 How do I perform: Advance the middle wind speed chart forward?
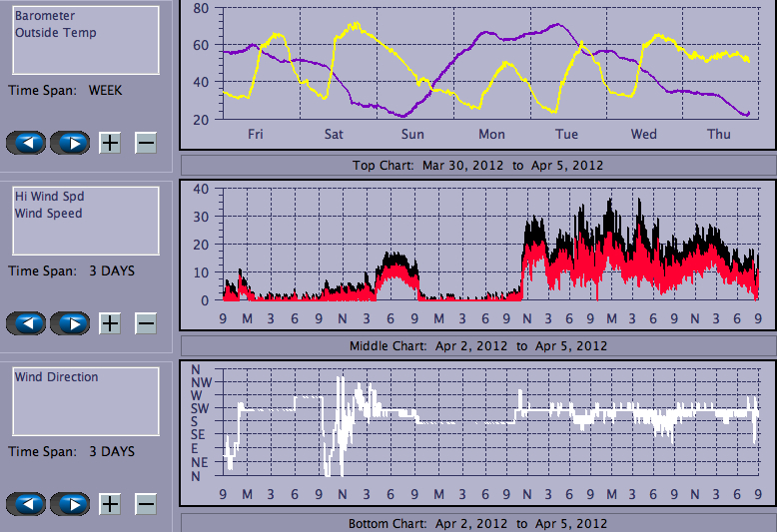click(70, 323)
